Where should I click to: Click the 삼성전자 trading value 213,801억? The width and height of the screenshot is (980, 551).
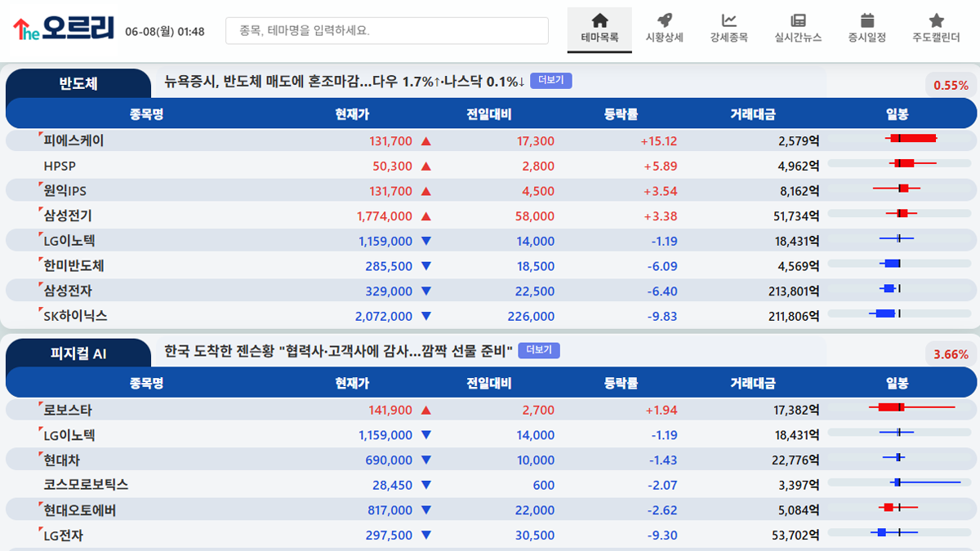pos(794,291)
